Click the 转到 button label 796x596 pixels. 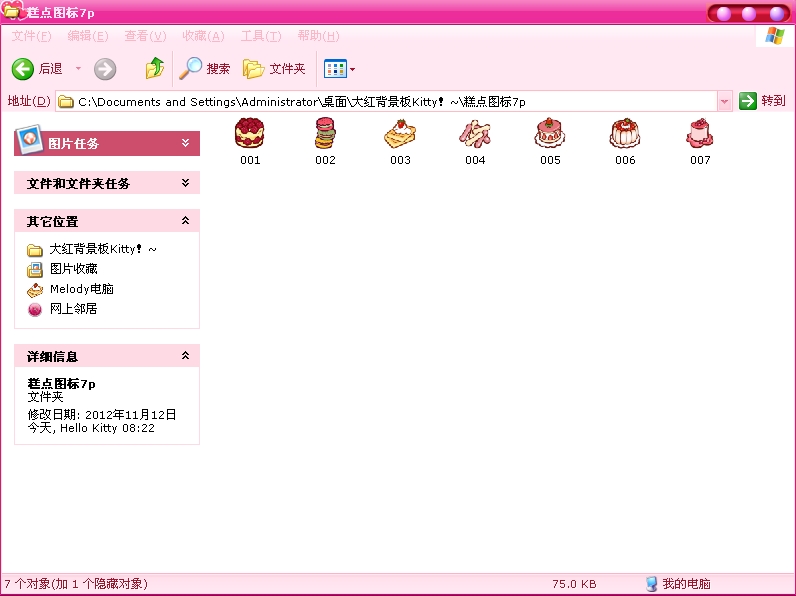click(773, 101)
